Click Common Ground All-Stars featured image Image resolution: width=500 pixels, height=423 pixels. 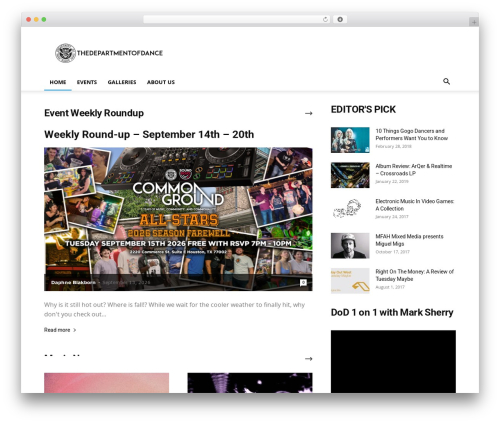pos(178,219)
